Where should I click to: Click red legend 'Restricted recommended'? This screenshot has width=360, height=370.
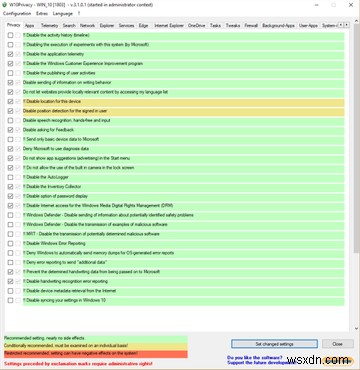point(95,353)
